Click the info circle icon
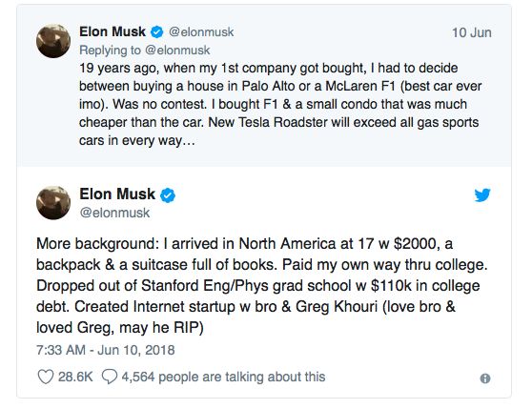Image resolution: width=532 pixels, height=409 pixels. tap(485, 378)
